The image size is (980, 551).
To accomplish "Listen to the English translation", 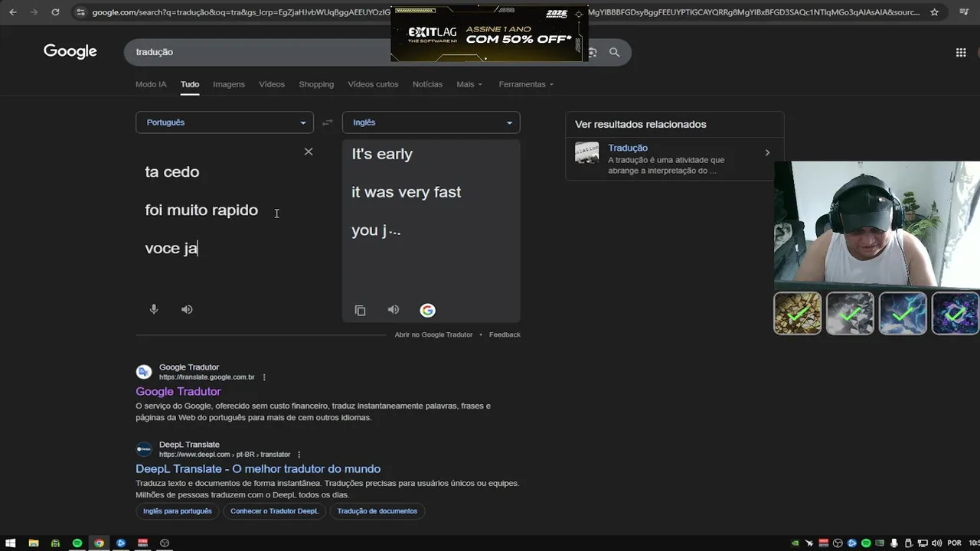I will tap(394, 309).
